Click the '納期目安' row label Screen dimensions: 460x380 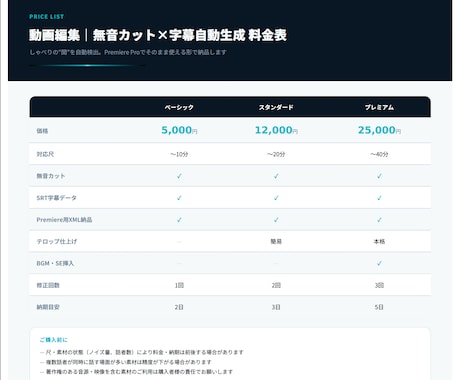pyautogui.click(x=48, y=307)
